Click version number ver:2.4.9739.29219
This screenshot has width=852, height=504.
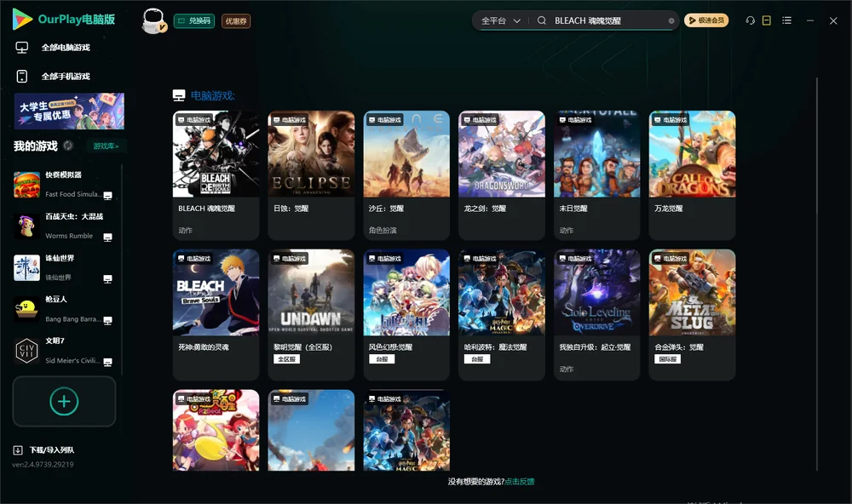pos(43,465)
